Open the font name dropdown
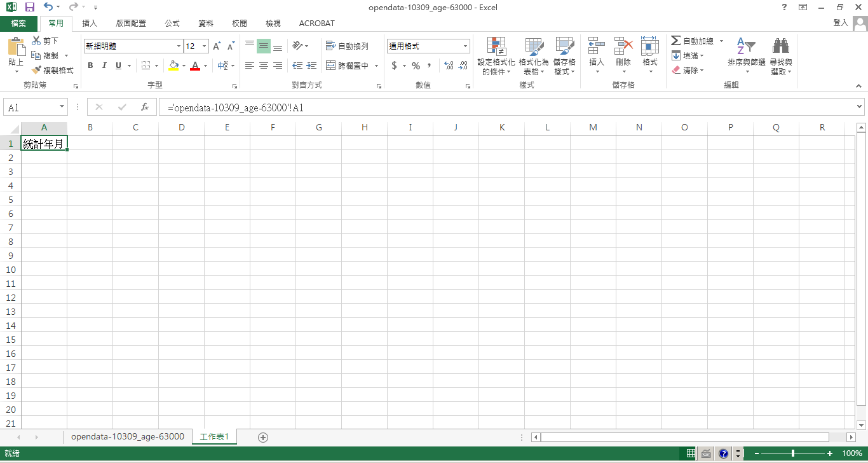 pos(179,46)
